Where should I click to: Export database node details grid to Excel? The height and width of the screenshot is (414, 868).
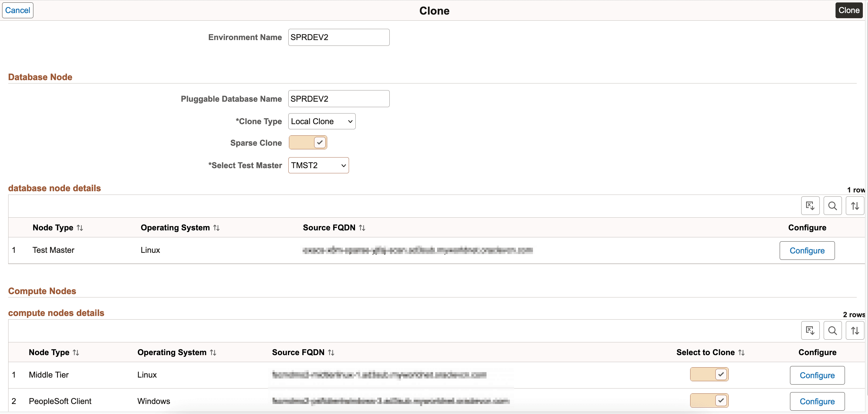tap(810, 205)
